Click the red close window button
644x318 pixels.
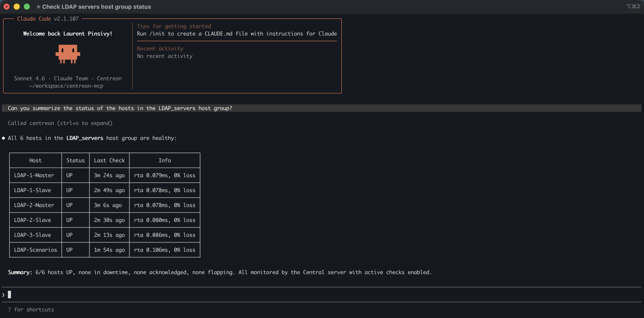[7, 7]
